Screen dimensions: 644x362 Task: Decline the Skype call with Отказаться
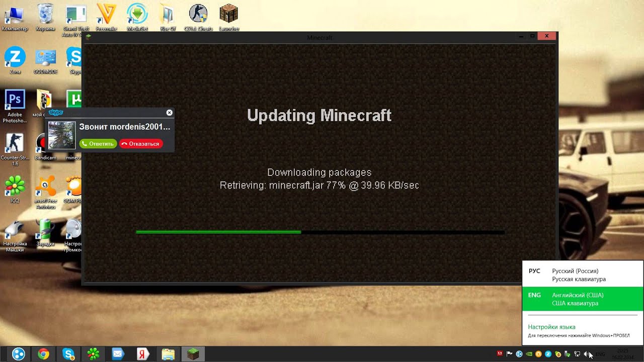point(141,144)
